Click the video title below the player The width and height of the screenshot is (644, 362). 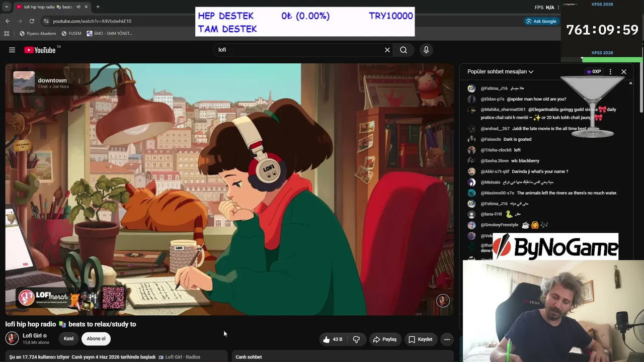(71, 324)
